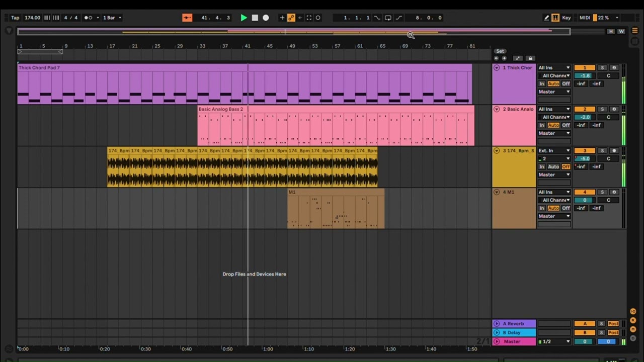Toggle Post button on B Delay return
644x362 pixels.
point(613,333)
